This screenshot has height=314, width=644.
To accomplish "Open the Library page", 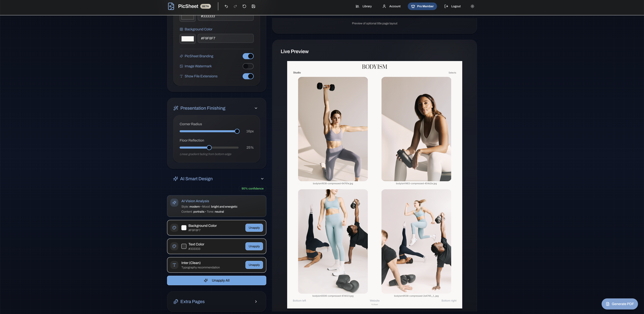I will click(x=364, y=6).
